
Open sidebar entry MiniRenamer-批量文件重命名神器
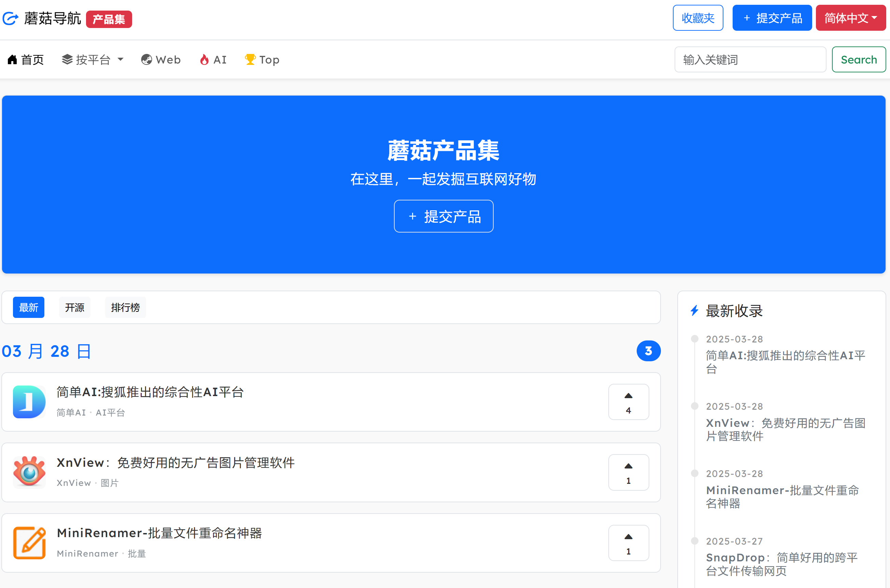(782, 497)
